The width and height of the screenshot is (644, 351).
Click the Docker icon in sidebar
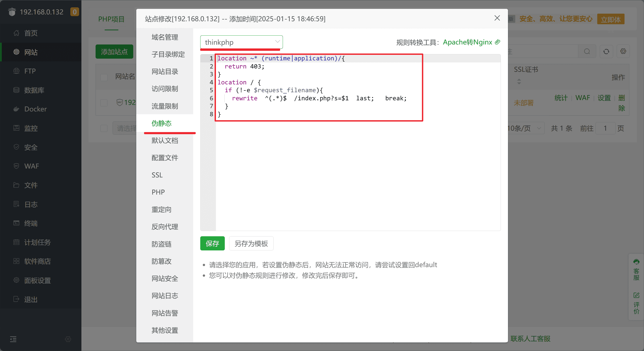pyautogui.click(x=16, y=109)
